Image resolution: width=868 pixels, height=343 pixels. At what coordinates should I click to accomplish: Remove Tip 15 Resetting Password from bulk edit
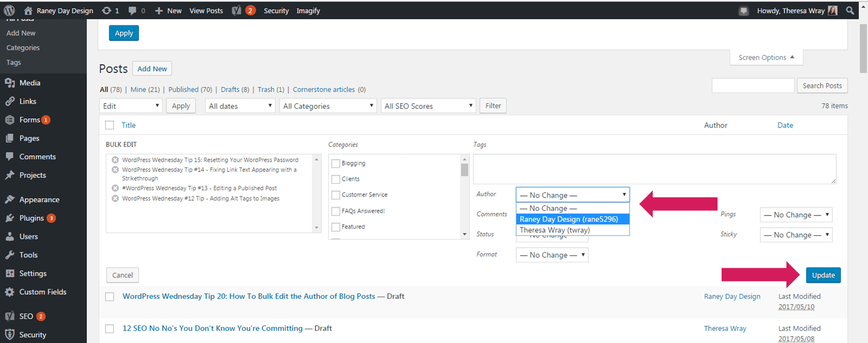point(115,160)
